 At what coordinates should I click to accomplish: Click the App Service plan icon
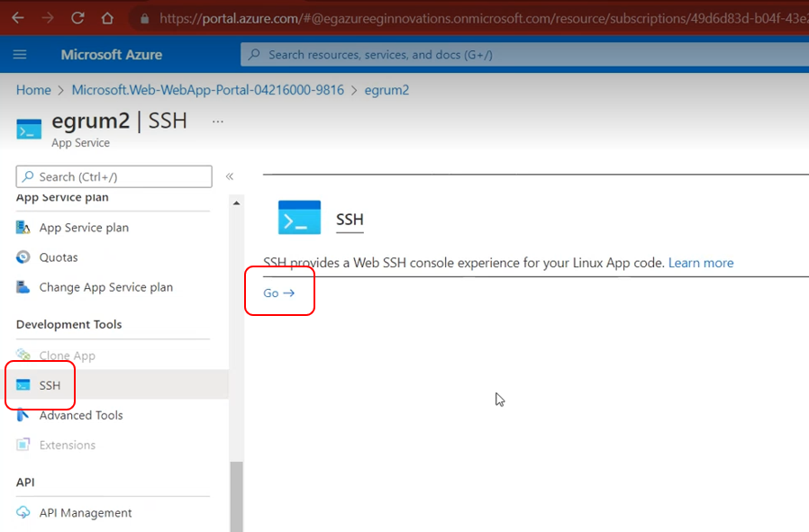pyautogui.click(x=23, y=228)
